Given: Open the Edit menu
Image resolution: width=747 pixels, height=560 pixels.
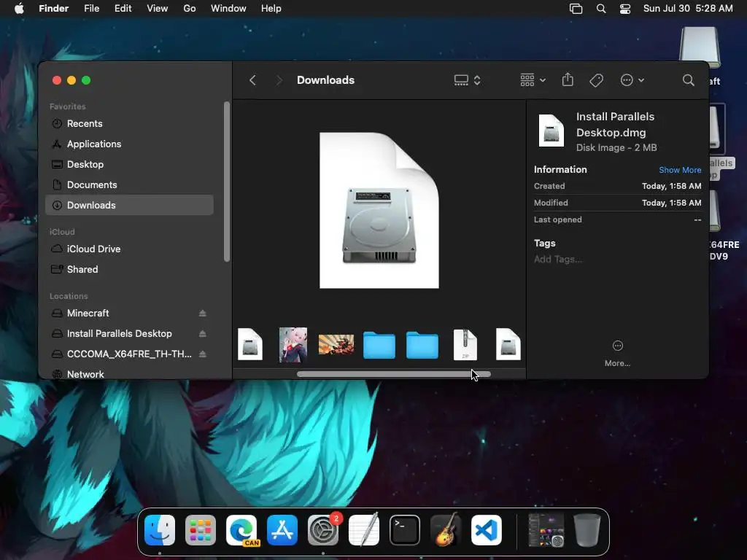Looking at the screenshot, I should [x=123, y=9].
